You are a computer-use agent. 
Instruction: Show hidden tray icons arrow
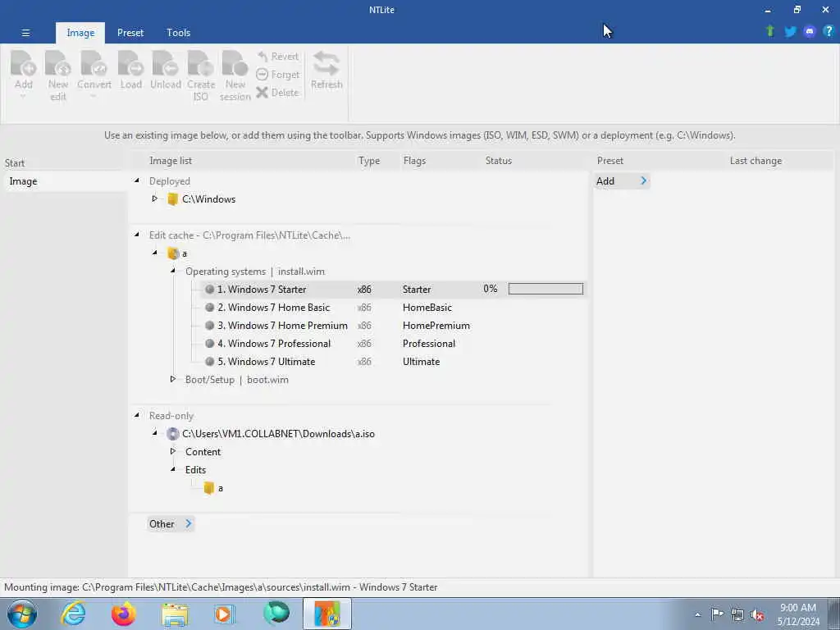(x=697, y=615)
